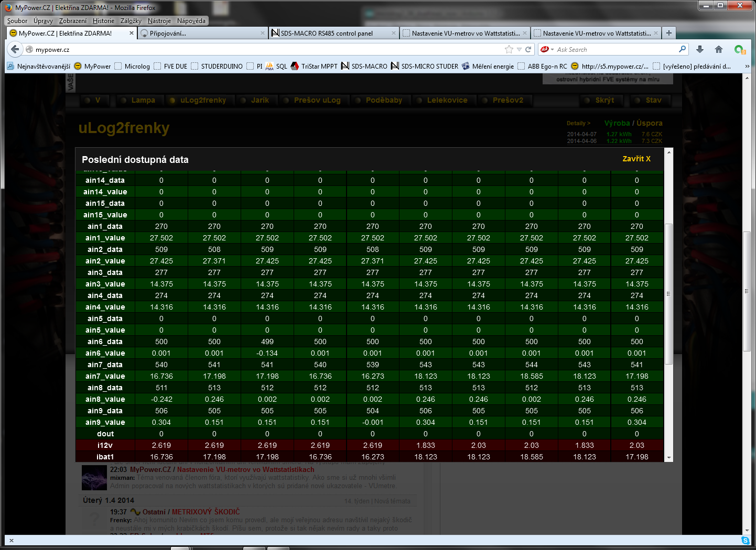Close the SDS-MACRO RS485 control panel tab
This screenshot has width=756, height=550.
coord(394,33)
